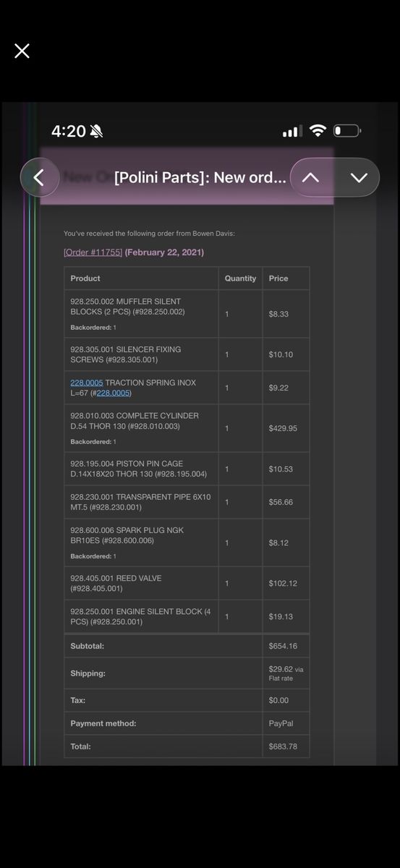Jump to previous email with up chevron
Image resolution: width=400 pixels, height=868 pixels.
tap(310, 177)
